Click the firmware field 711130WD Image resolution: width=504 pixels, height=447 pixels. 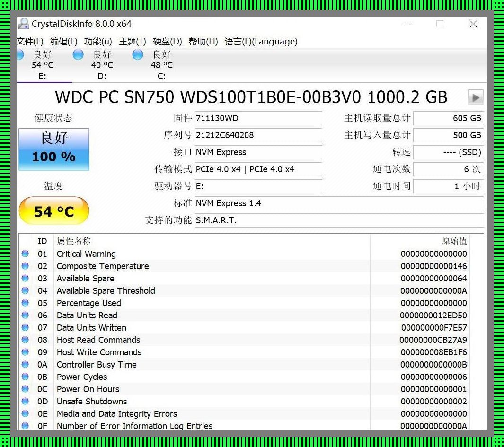click(x=258, y=118)
